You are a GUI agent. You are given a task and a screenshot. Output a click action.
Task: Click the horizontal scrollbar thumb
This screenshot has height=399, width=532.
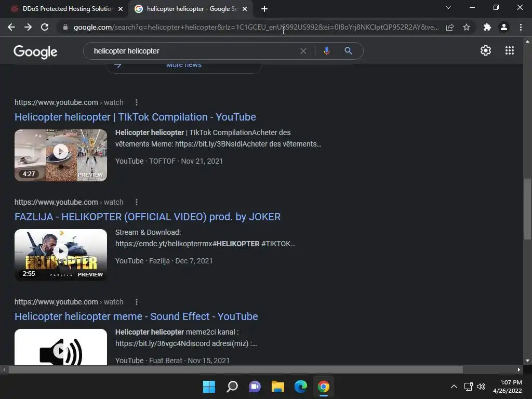236,369
